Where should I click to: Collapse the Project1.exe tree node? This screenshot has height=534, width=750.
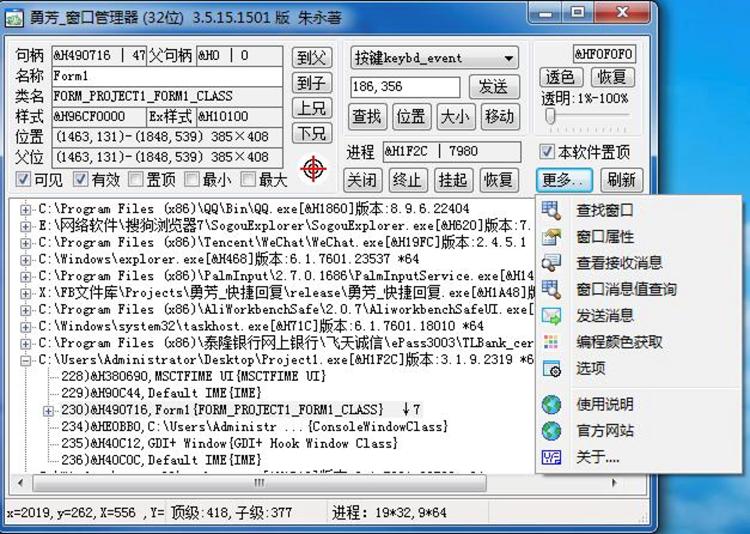tap(25, 360)
